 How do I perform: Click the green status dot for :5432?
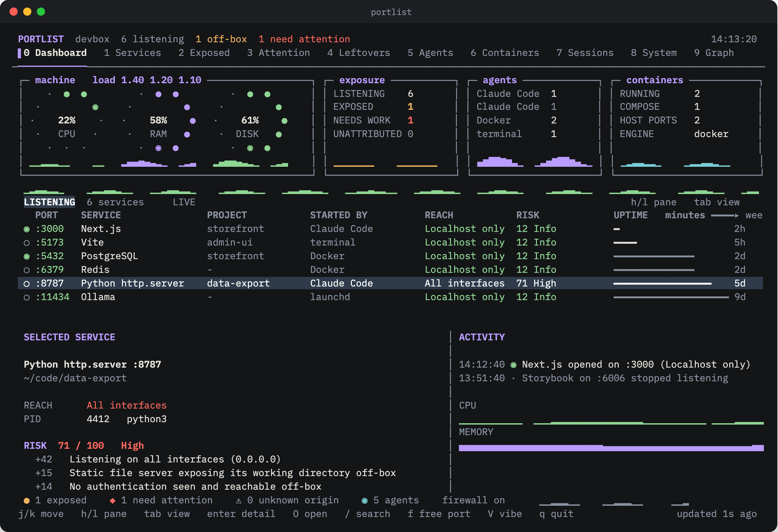coord(27,256)
